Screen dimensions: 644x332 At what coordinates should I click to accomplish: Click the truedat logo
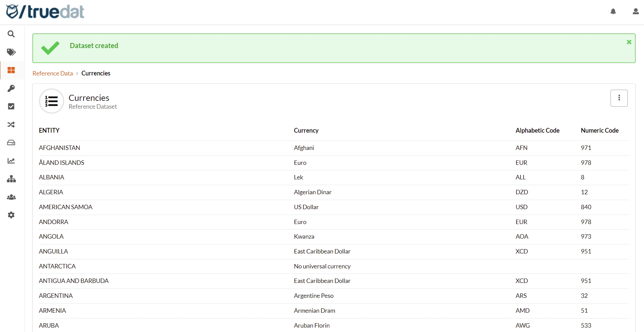45,12
